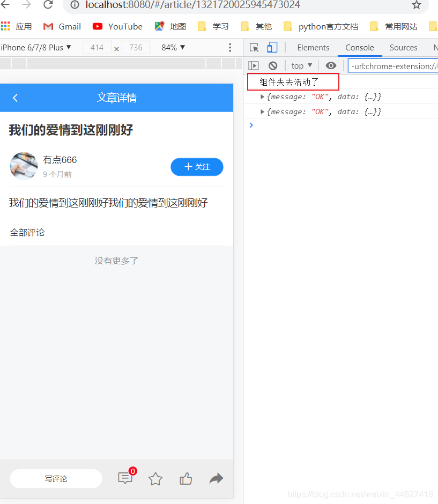
Task: Open the Apps grid bookmark icon
Action: click(x=5, y=26)
